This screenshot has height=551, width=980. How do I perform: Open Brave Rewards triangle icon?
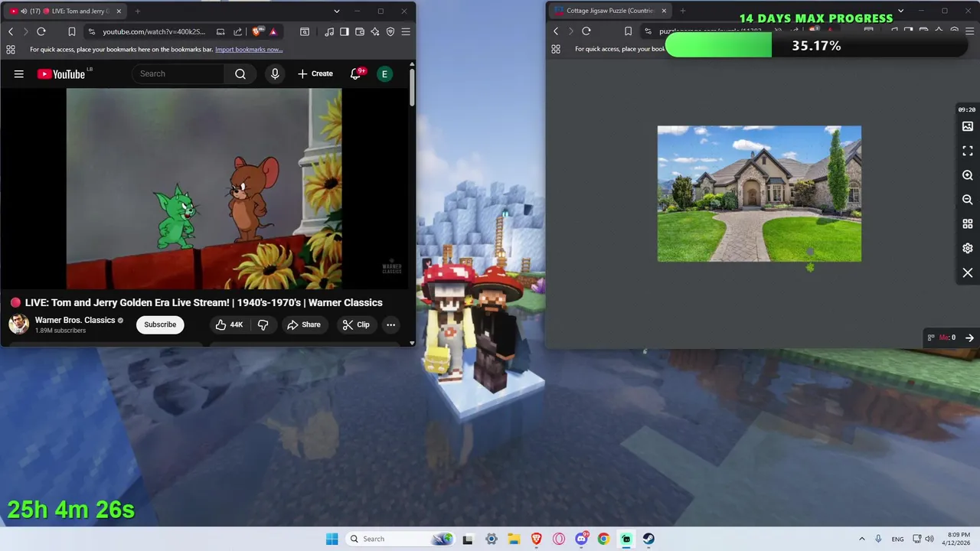[x=273, y=31]
